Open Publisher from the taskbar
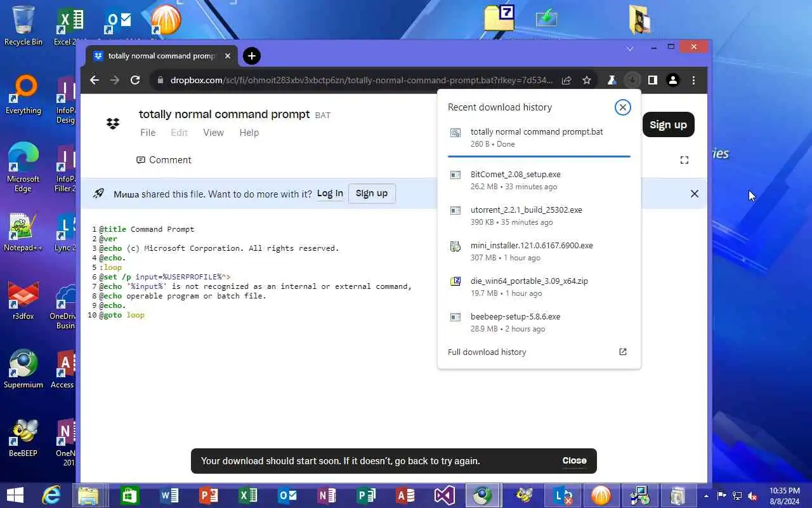 click(x=366, y=495)
